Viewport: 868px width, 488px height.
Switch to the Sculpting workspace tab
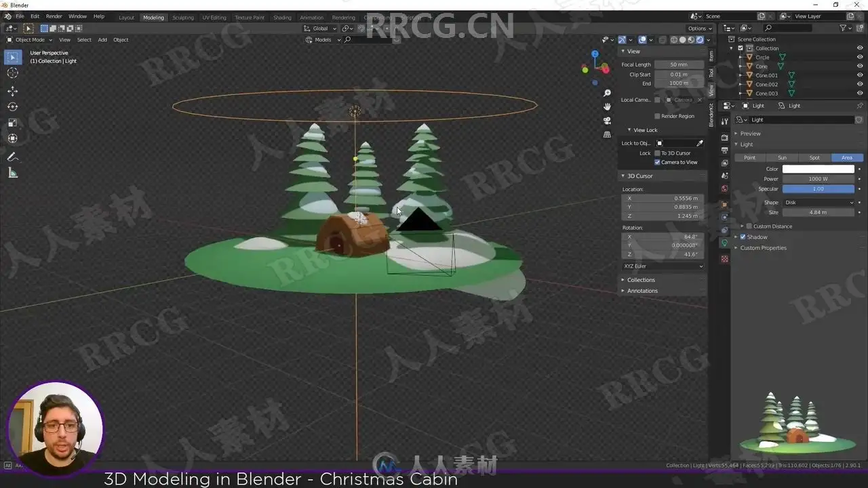click(182, 18)
